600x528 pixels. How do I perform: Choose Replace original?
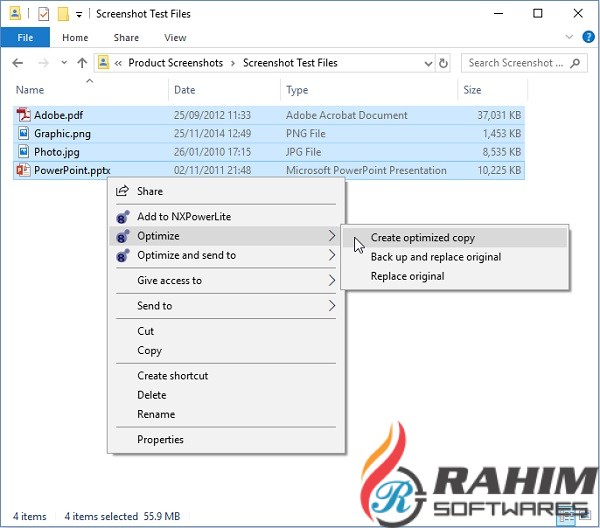click(455, 276)
